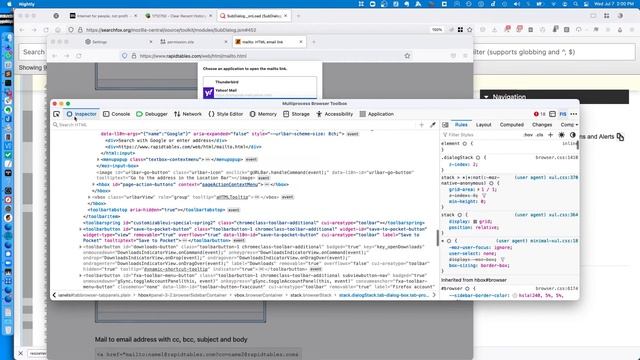Open the Console panel tab
This screenshot has width=640, height=360.
(x=116, y=114)
